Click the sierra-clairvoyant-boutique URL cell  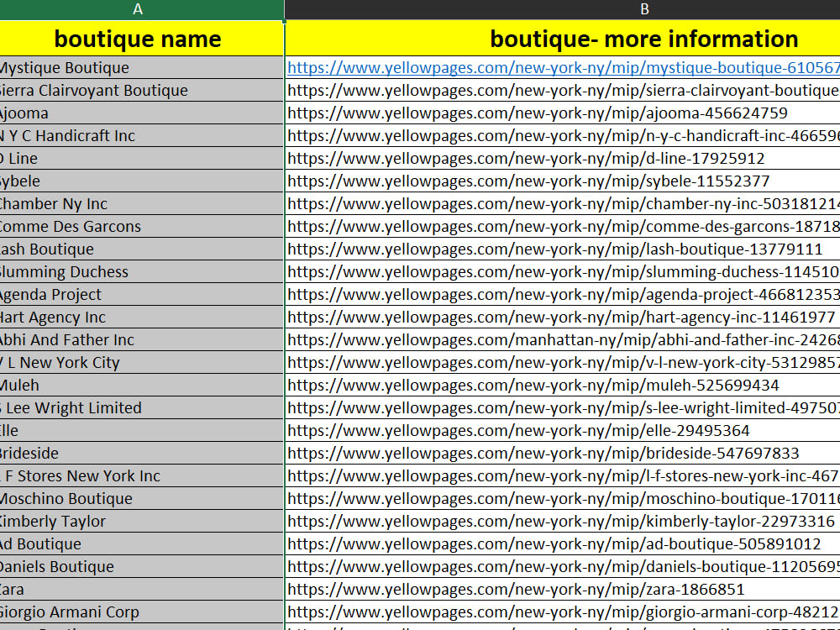[x=563, y=90]
